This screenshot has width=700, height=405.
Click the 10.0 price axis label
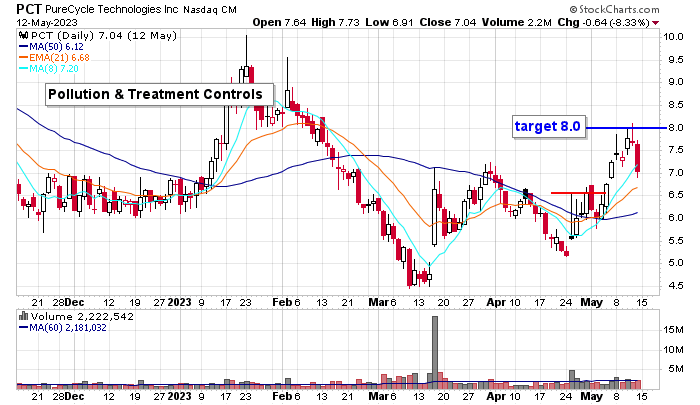[674, 36]
